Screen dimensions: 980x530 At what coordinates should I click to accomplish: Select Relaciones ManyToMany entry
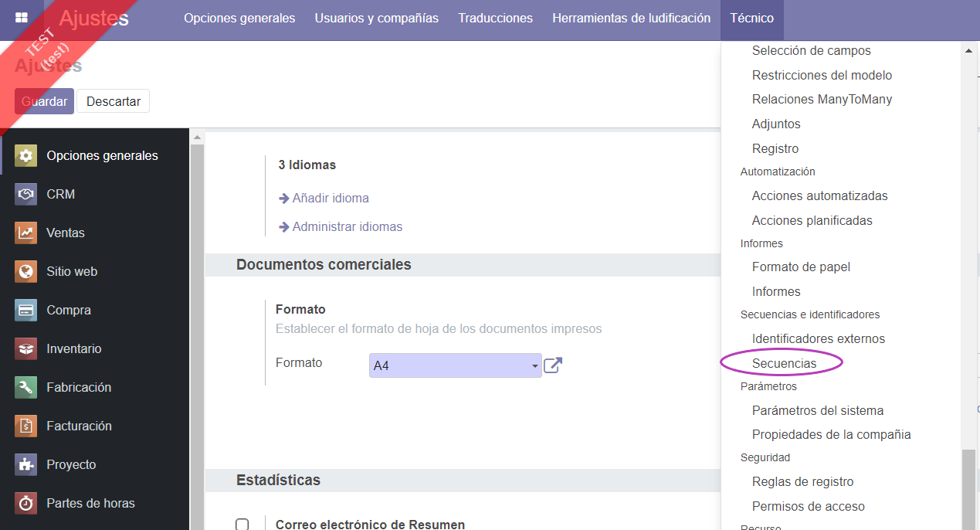pos(822,100)
